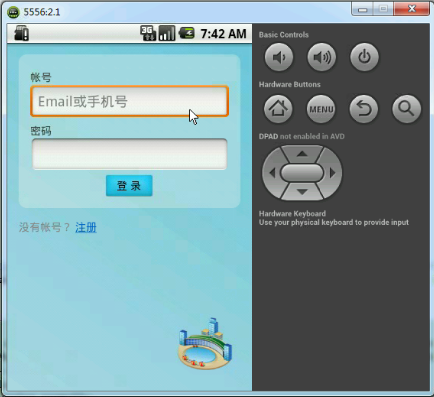Click the signal strength bars icon

pyautogui.click(x=167, y=33)
